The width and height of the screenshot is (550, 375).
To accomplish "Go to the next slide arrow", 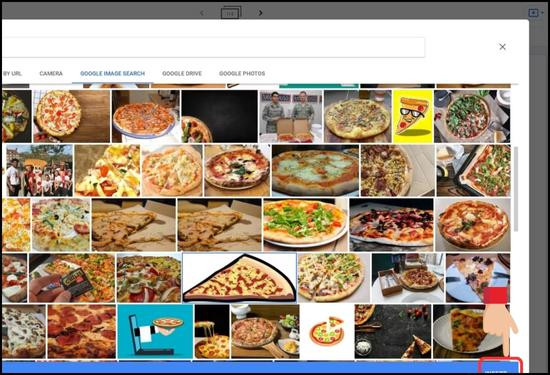I will pyautogui.click(x=260, y=13).
